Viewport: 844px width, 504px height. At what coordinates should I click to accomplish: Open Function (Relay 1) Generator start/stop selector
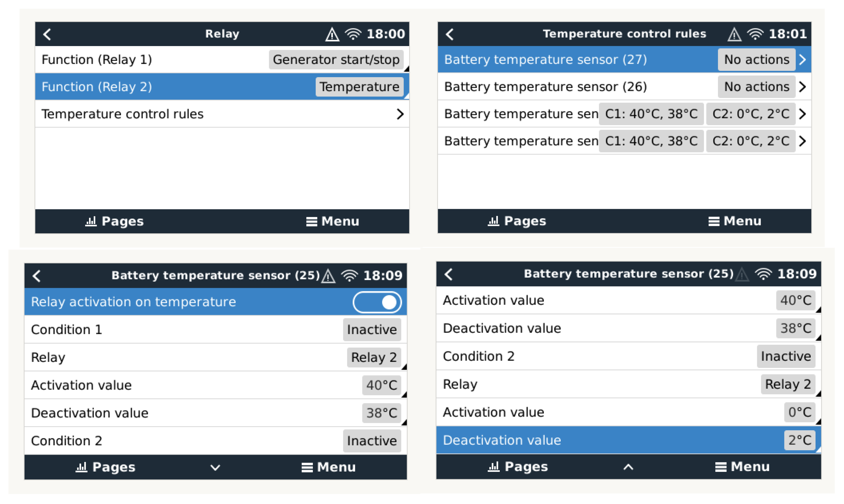pyautogui.click(x=336, y=60)
